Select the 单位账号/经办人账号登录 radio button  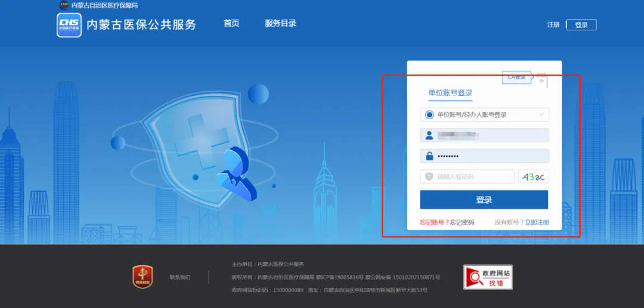pos(429,115)
